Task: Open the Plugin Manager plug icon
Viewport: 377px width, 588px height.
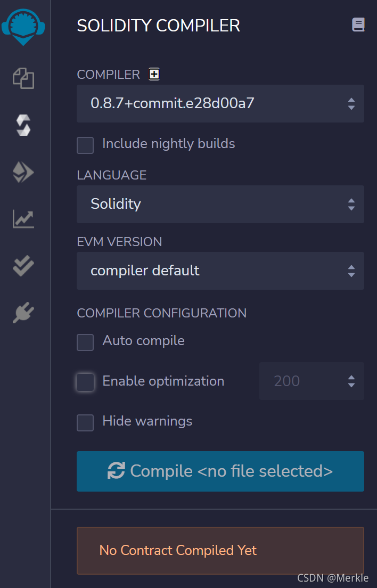Action: click(x=23, y=313)
